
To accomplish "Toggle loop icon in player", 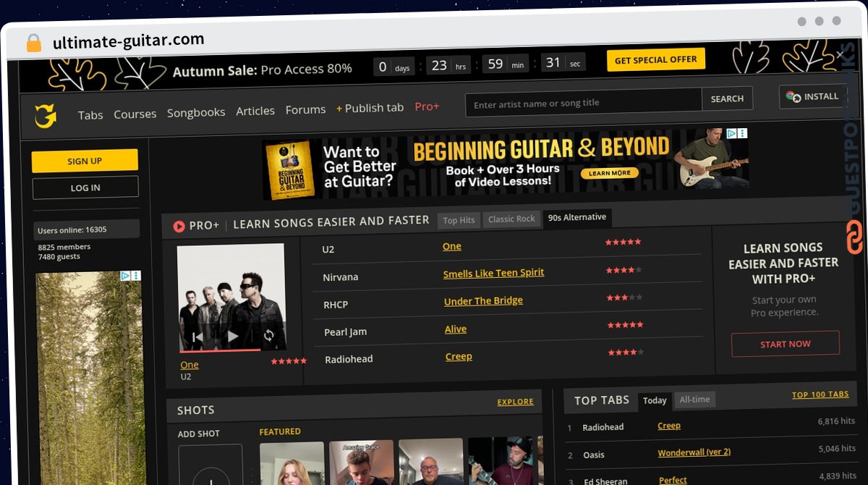I will (268, 335).
